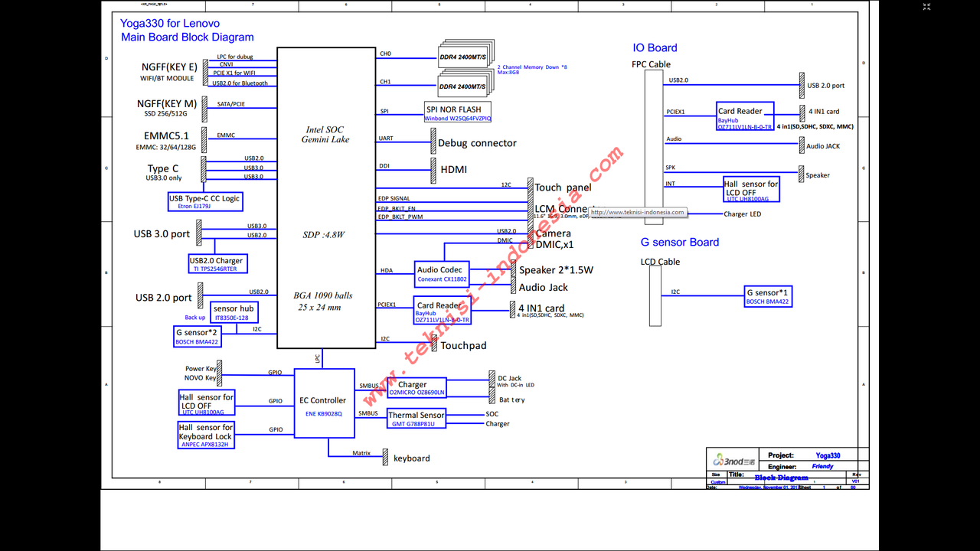Click the 'IO Board' section heading
The image size is (980, 551).
pos(655,47)
